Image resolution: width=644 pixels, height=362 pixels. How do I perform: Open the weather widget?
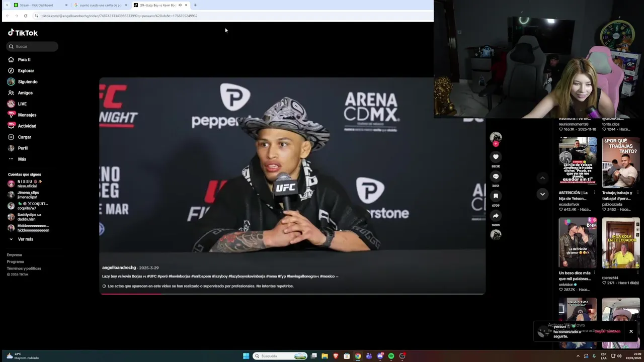pos(22,356)
